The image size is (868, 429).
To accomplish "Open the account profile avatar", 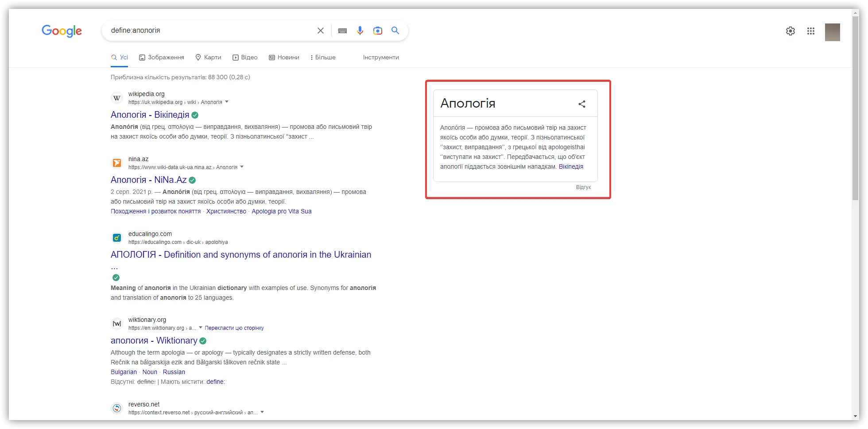I will [833, 32].
